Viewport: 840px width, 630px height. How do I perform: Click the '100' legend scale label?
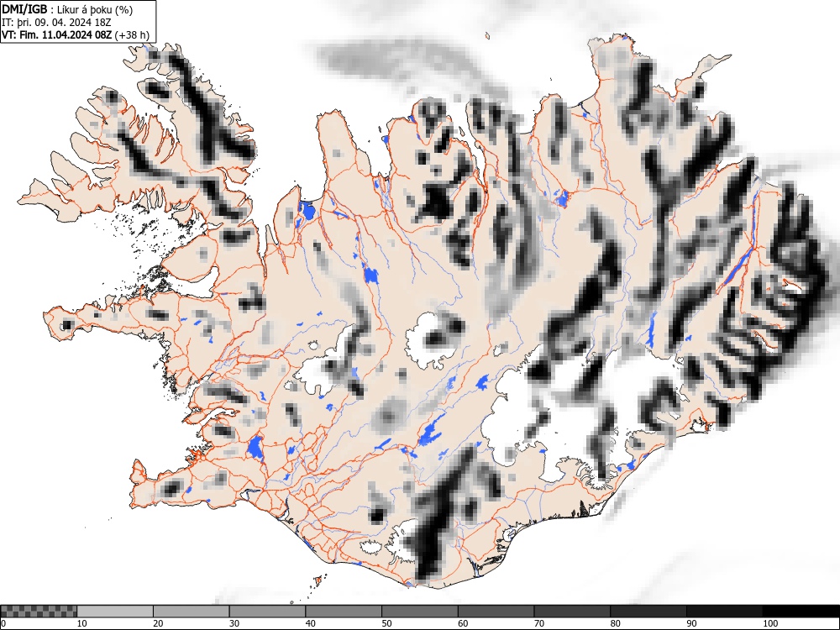(x=769, y=623)
